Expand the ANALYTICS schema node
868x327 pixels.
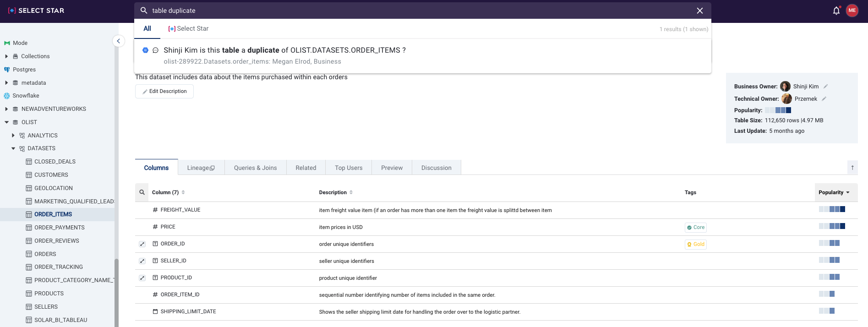13,136
